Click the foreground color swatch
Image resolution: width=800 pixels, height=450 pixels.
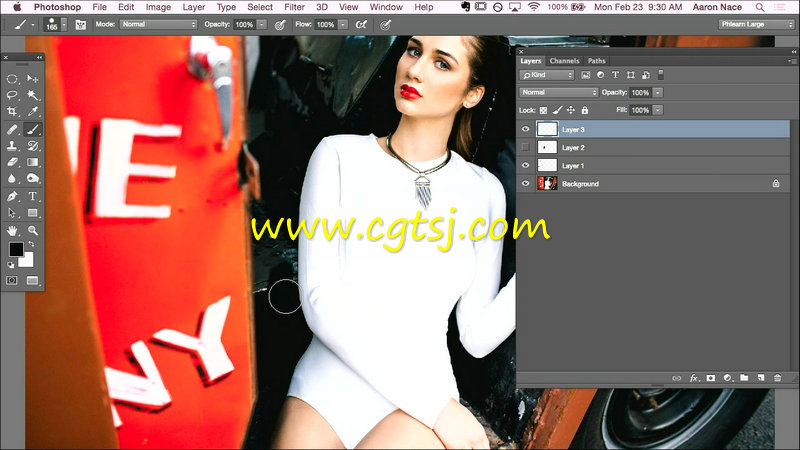pyautogui.click(x=16, y=249)
